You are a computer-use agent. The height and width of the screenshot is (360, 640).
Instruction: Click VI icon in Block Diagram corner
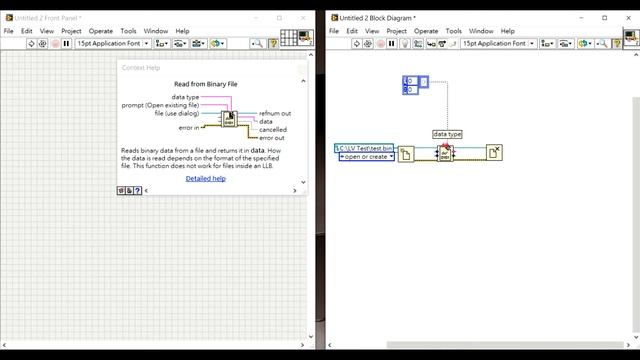point(631,38)
